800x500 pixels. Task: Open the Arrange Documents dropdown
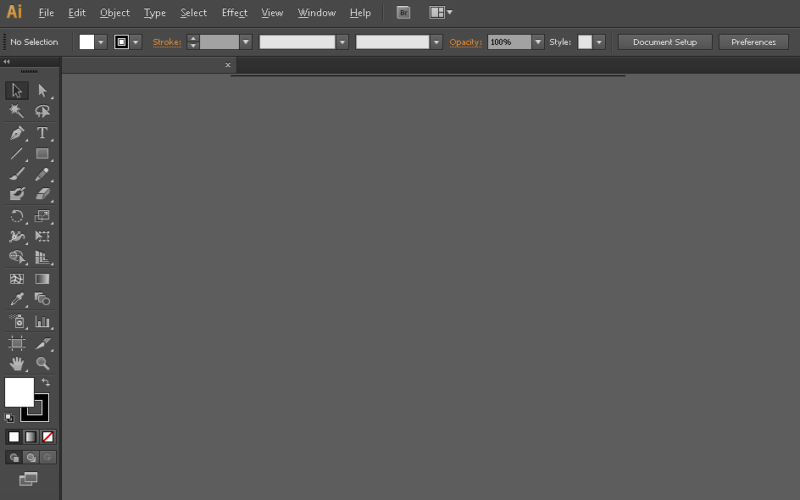441,13
